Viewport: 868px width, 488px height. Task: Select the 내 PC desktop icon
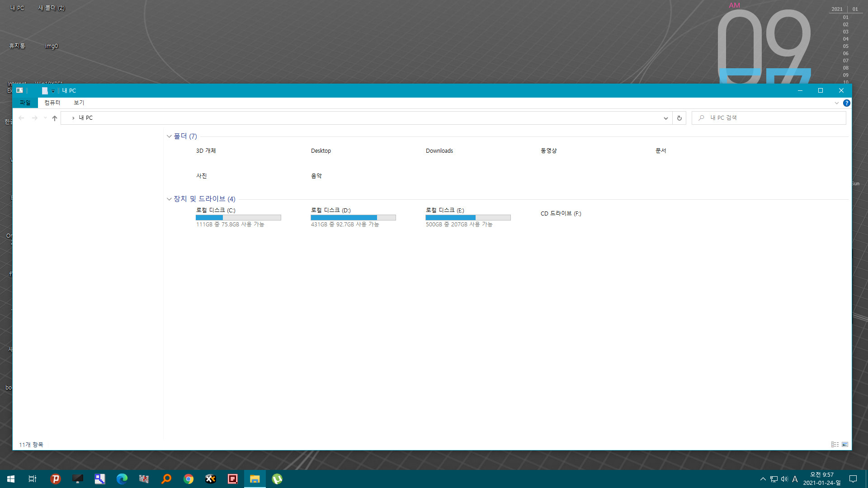pos(17,8)
